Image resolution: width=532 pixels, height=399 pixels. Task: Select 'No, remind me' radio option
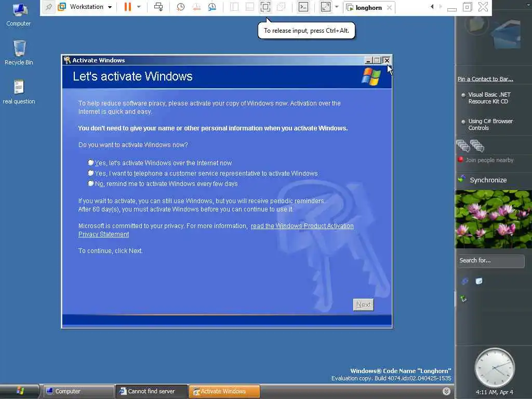[90, 183]
